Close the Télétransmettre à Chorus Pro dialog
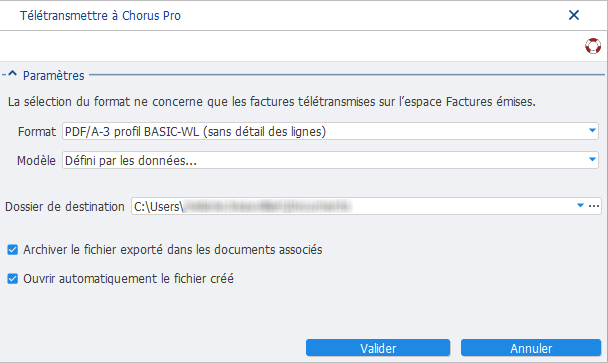This screenshot has width=608, height=363. pos(573,15)
